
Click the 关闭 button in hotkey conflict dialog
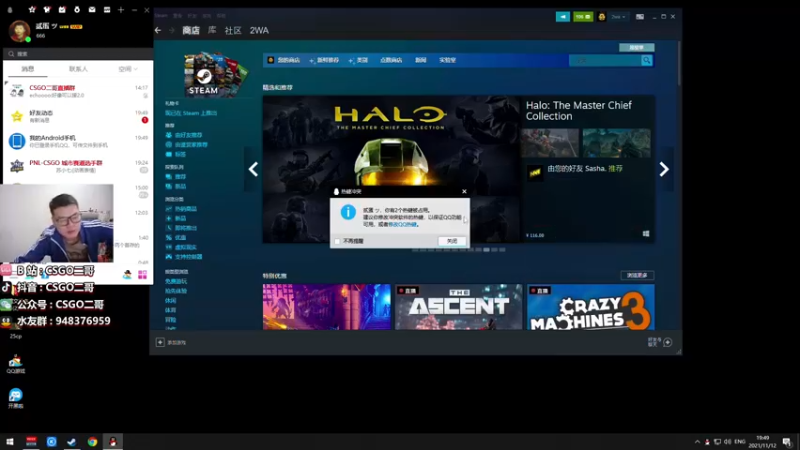click(452, 241)
